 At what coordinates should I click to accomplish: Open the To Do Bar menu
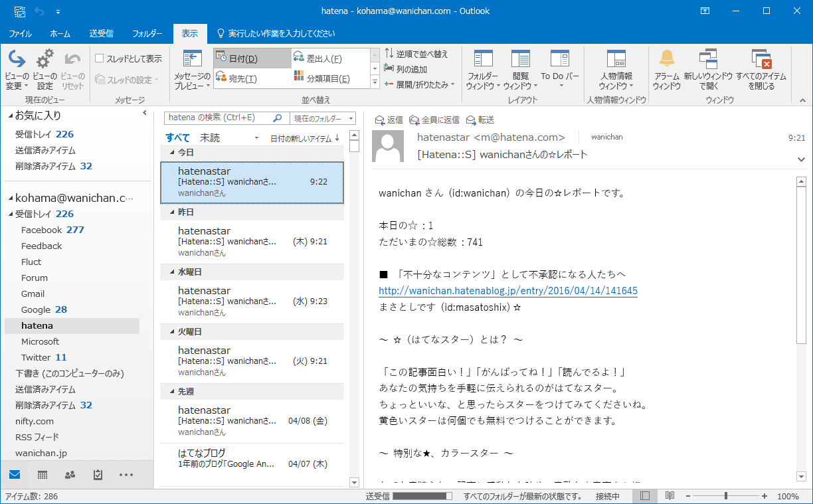click(x=560, y=69)
